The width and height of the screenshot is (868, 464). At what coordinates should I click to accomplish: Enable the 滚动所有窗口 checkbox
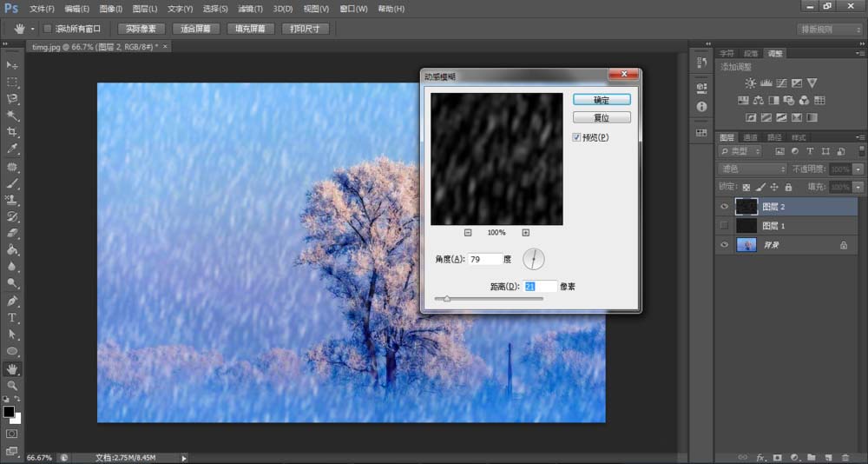pos(47,29)
